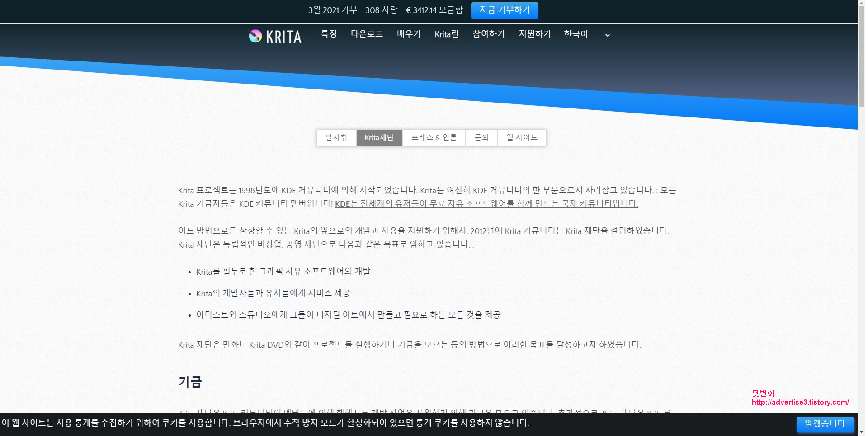This screenshot has height=436, width=868.
Task: Switch to the Krita재단 tab
Action: point(379,138)
